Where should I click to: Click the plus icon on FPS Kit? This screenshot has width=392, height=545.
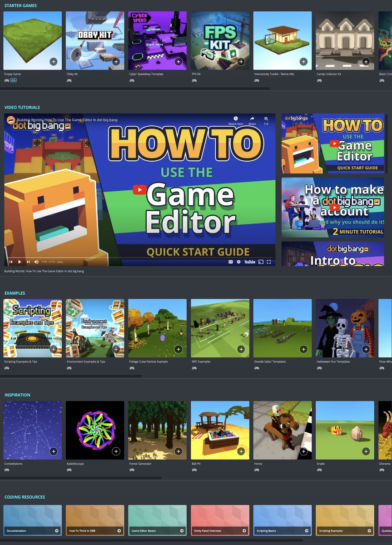(241, 62)
